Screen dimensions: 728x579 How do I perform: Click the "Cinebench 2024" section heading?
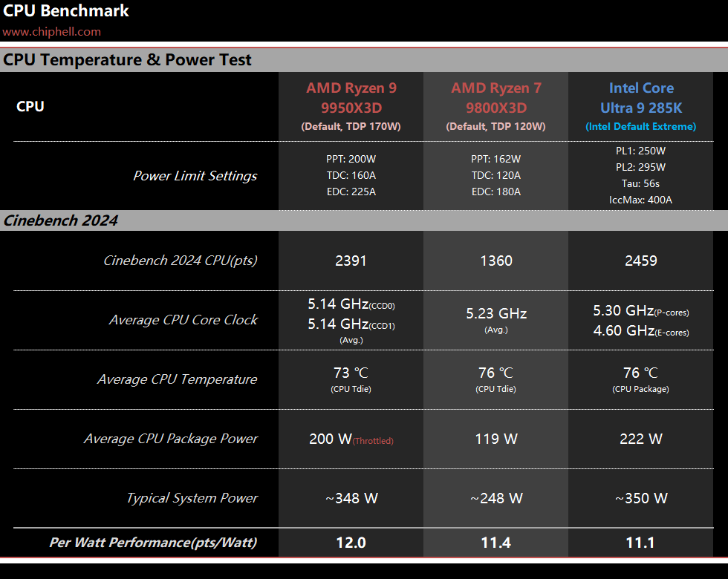[61, 220]
